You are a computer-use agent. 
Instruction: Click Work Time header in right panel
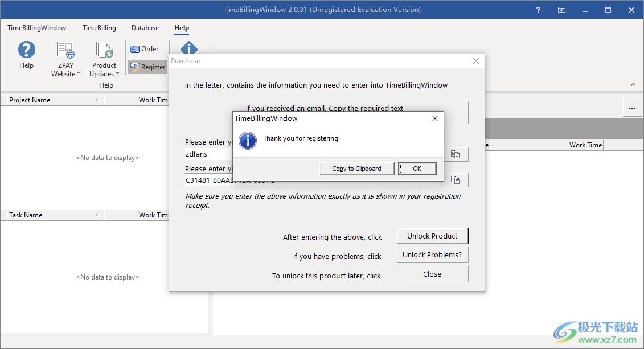(547, 145)
